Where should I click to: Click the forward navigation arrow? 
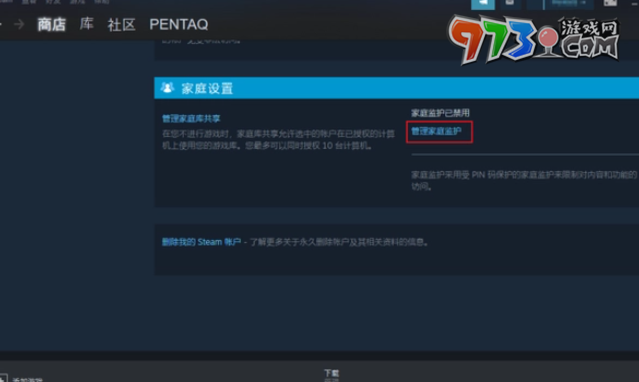(x=19, y=24)
